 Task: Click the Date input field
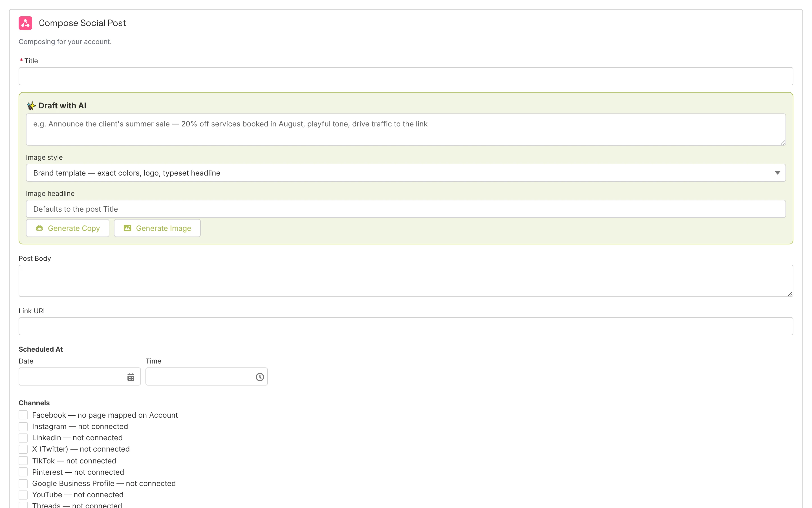[x=80, y=377]
